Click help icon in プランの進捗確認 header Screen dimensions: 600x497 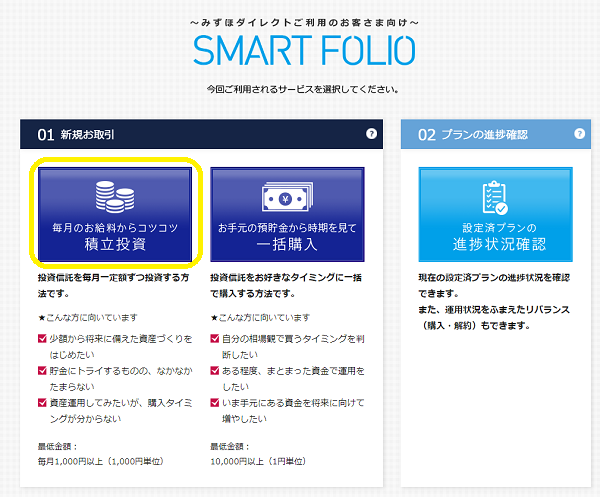click(x=579, y=134)
